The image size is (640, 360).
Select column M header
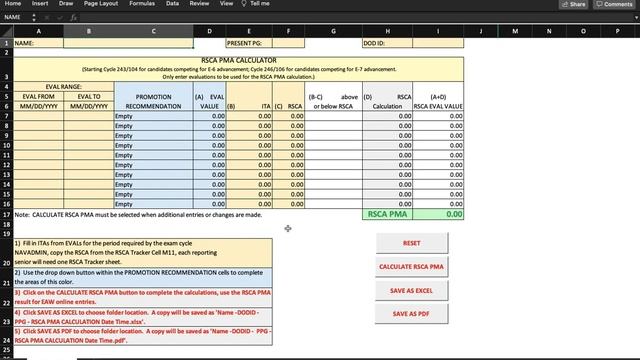[x=515, y=31]
